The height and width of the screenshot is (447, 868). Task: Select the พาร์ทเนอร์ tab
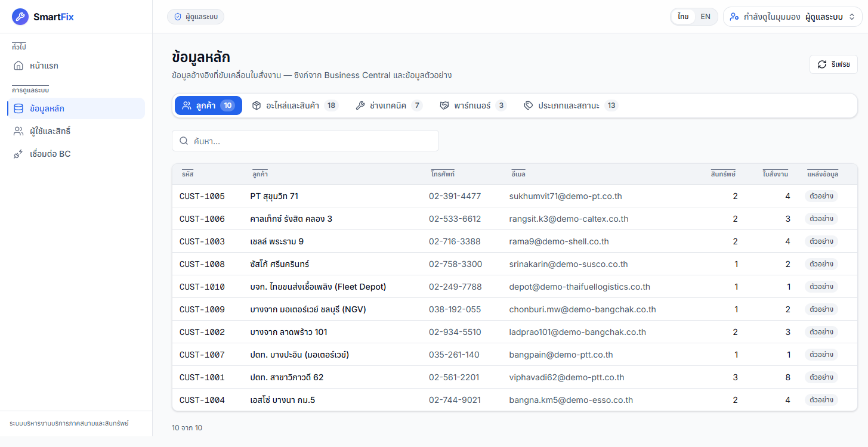[x=472, y=105]
